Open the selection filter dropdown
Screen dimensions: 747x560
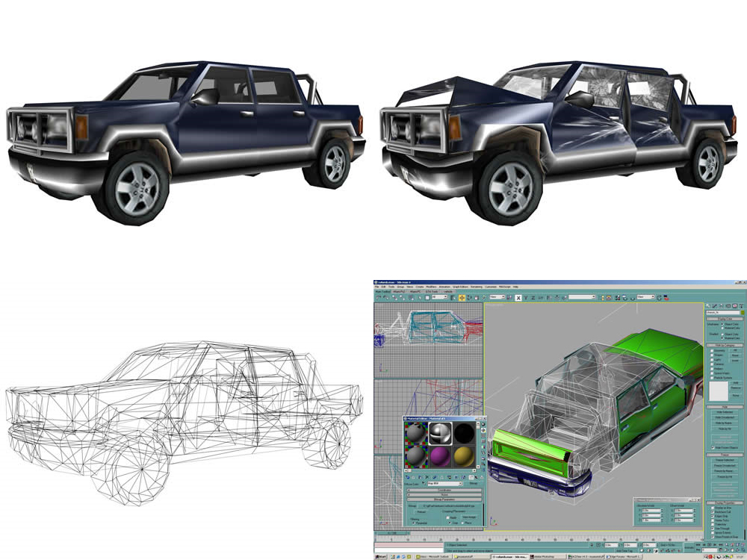[x=439, y=296]
